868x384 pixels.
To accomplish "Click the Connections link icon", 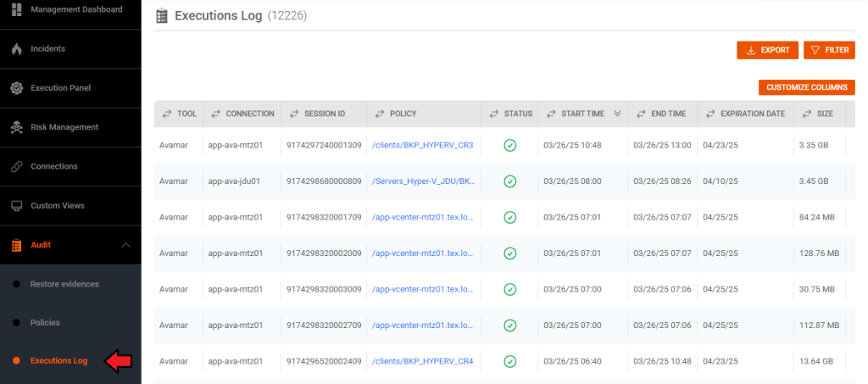I will pyautogui.click(x=16, y=166).
